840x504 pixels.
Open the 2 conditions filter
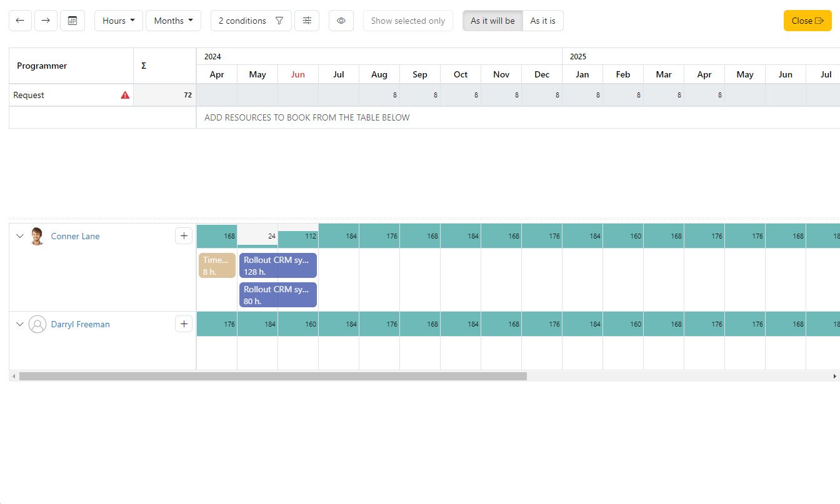[x=251, y=21]
